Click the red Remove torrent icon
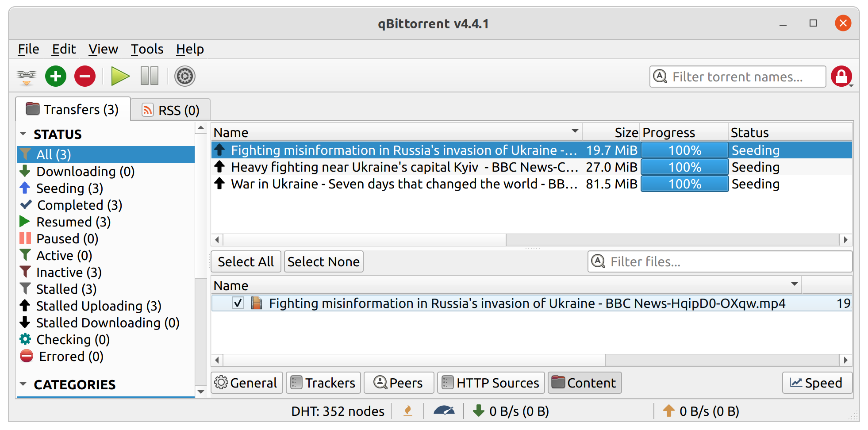 pos(85,77)
